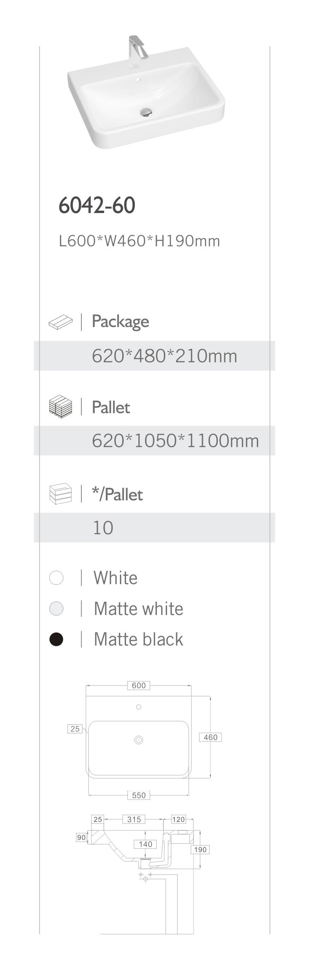
Task: Click the 6042-60 model number
Action: click(97, 206)
